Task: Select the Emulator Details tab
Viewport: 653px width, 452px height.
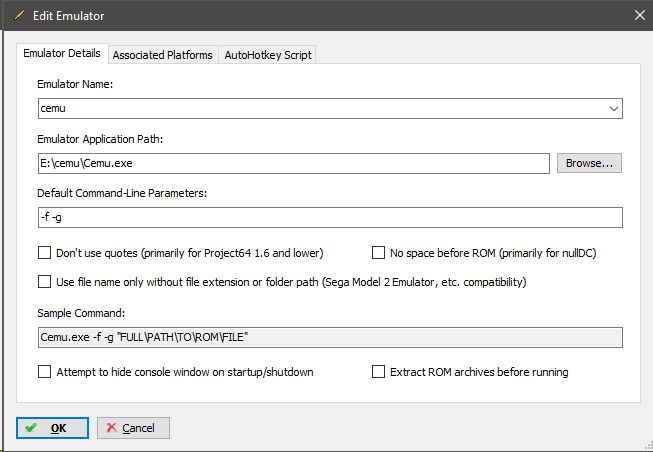Action: tap(62, 53)
